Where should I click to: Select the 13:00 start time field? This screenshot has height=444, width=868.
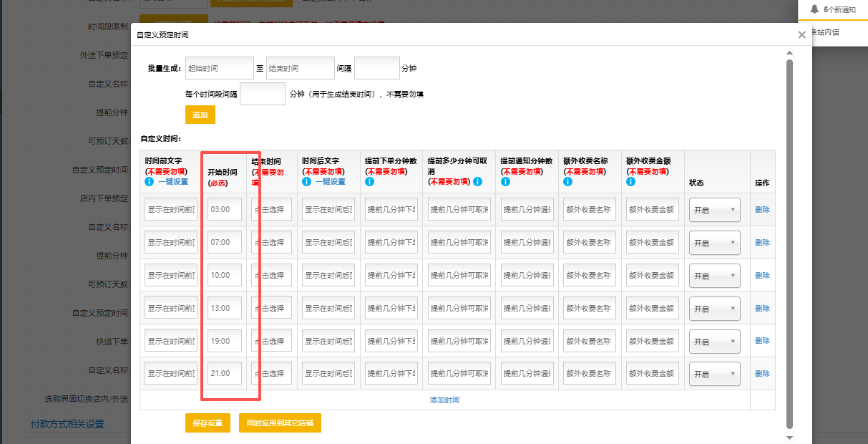pos(225,309)
